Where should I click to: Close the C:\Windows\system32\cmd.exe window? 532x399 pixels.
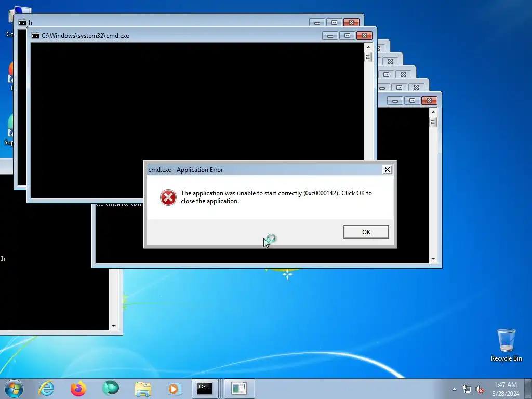pyautogui.click(x=364, y=36)
